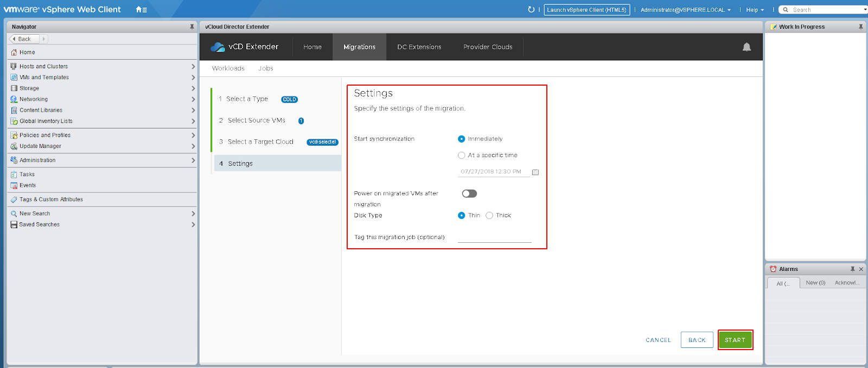The width and height of the screenshot is (868, 368).
Task: Click the Global Inventory Lists icon
Action: point(14,121)
